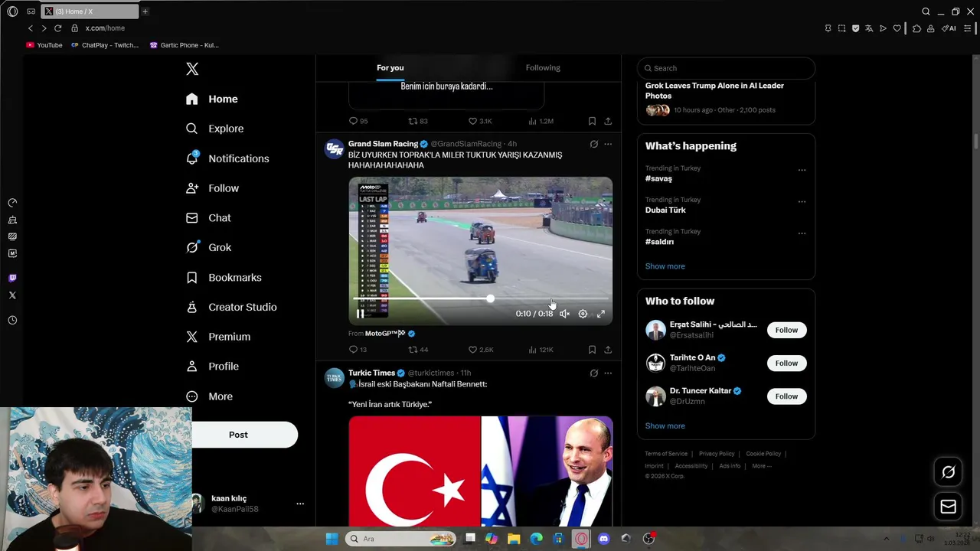This screenshot has width=980, height=551.
Task: Click the taskbar Ara search box
Action: coord(400,539)
